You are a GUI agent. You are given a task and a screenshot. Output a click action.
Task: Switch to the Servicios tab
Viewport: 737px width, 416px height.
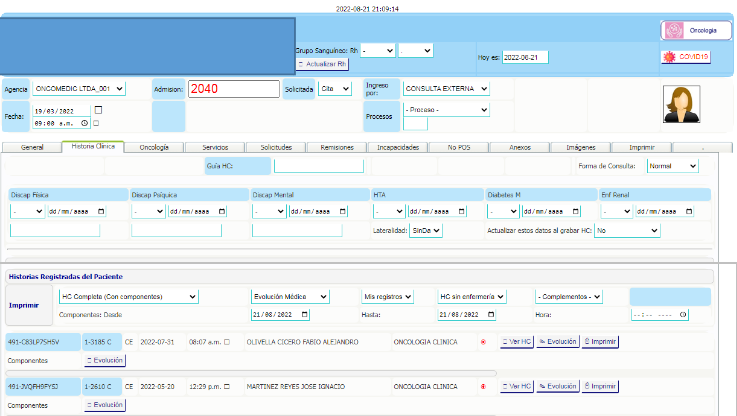pos(214,147)
